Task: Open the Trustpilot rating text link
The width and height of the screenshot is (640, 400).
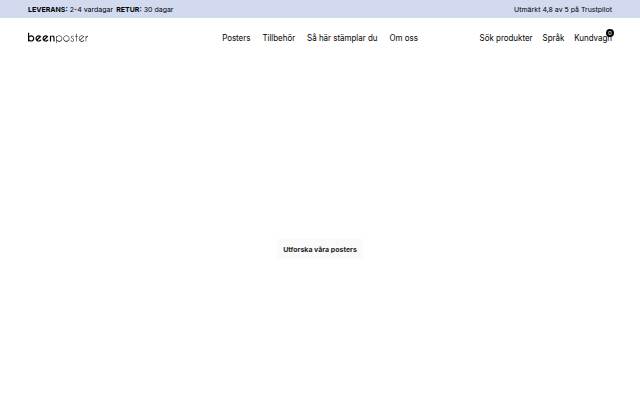Action: pos(563,9)
